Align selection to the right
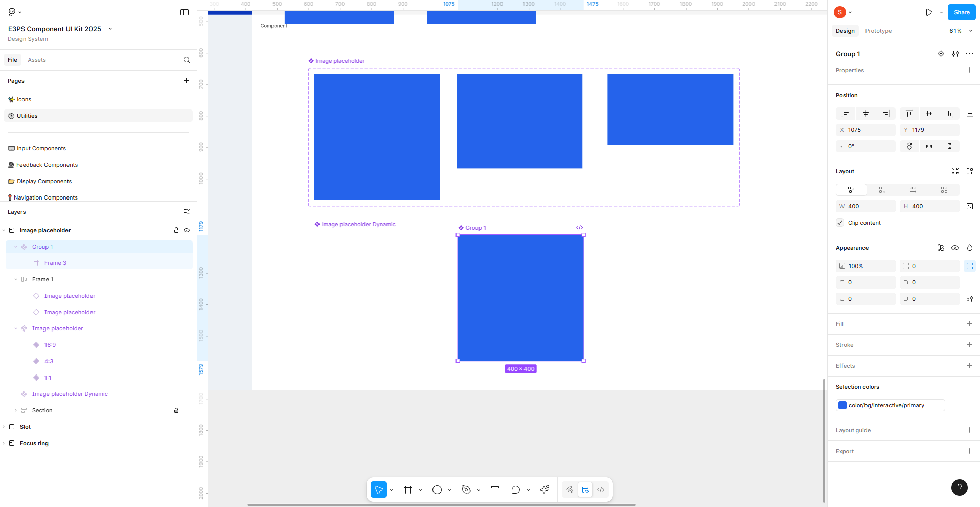Viewport: 980px width, 507px height. pos(886,114)
